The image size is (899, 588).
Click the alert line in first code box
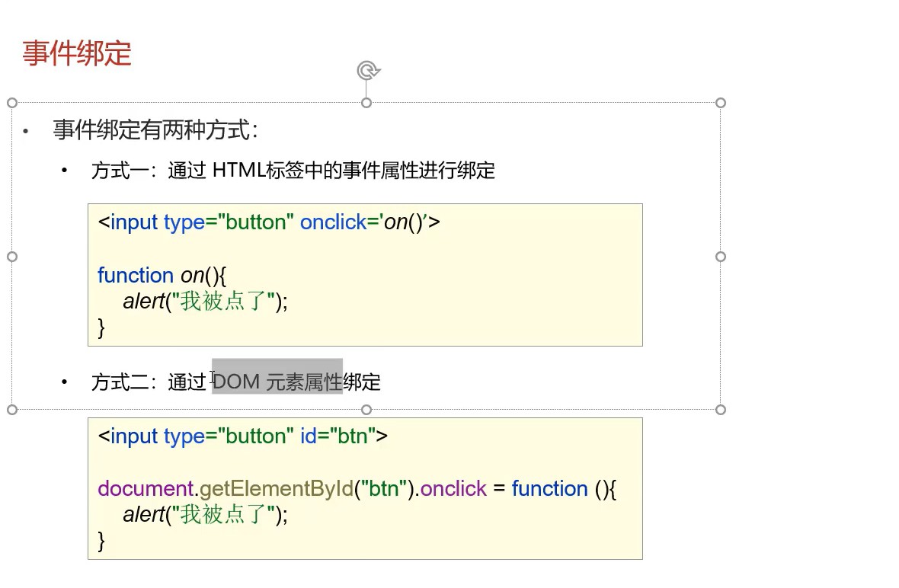(x=206, y=302)
